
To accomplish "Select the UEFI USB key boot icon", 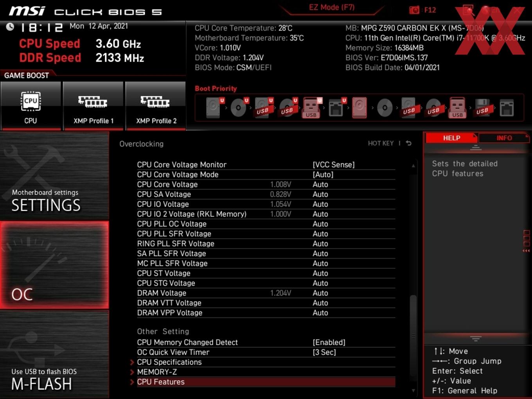I will coord(312,108).
